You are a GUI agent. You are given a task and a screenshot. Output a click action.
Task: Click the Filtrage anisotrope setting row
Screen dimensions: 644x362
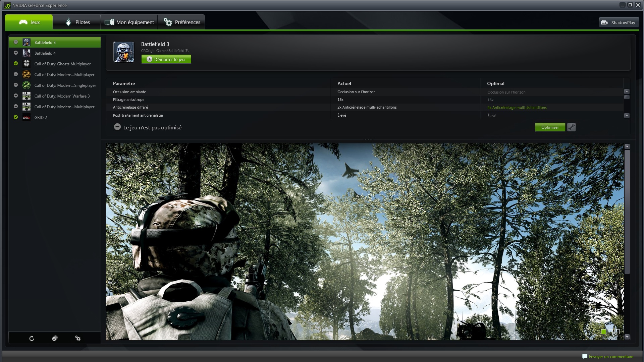click(x=365, y=100)
